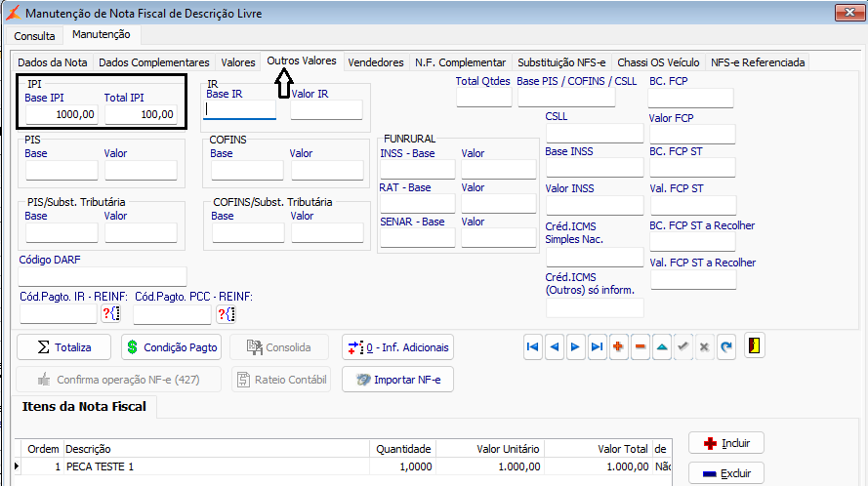Image resolution: width=868 pixels, height=486 pixels.
Task: Go to last record navigator arrow
Action: (597, 347)
